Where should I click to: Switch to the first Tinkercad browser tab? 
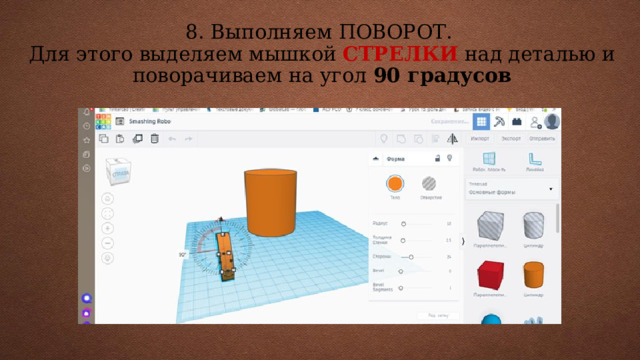(122, 110)
